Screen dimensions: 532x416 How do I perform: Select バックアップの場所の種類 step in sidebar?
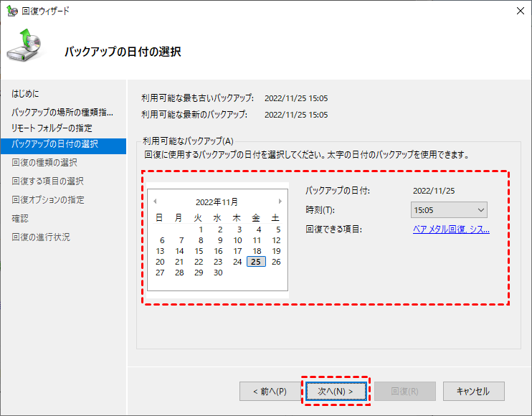pyautogui.click(x=62, y=113)
